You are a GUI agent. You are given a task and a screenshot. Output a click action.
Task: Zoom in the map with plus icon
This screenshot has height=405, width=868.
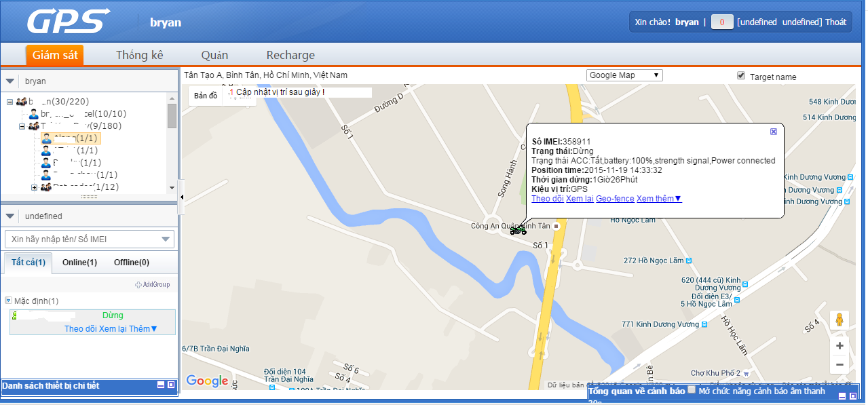[x=839, y=346]
